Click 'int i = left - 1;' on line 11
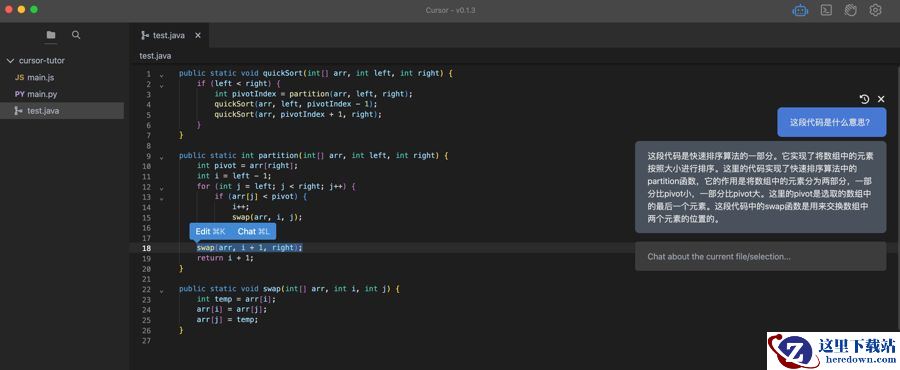This screenshot has height=370, width=900. click(x=234, y=176)
